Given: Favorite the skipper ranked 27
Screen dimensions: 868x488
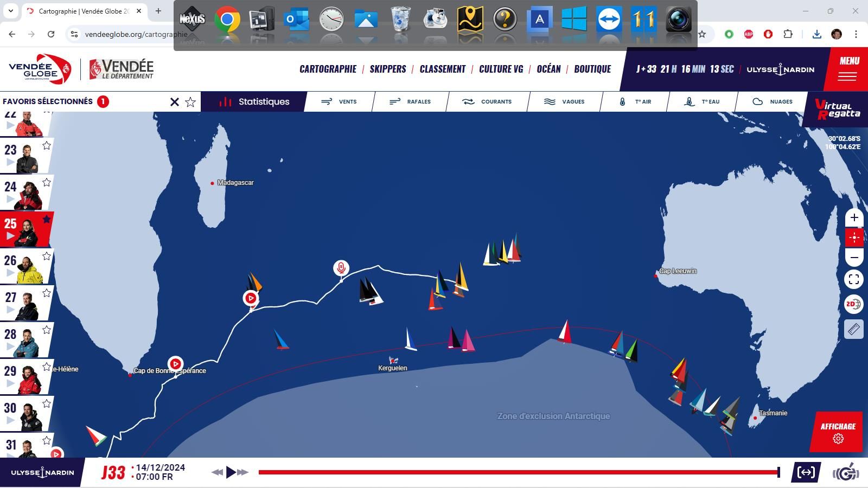Looking at the screenshot, I should coord(47,293).
